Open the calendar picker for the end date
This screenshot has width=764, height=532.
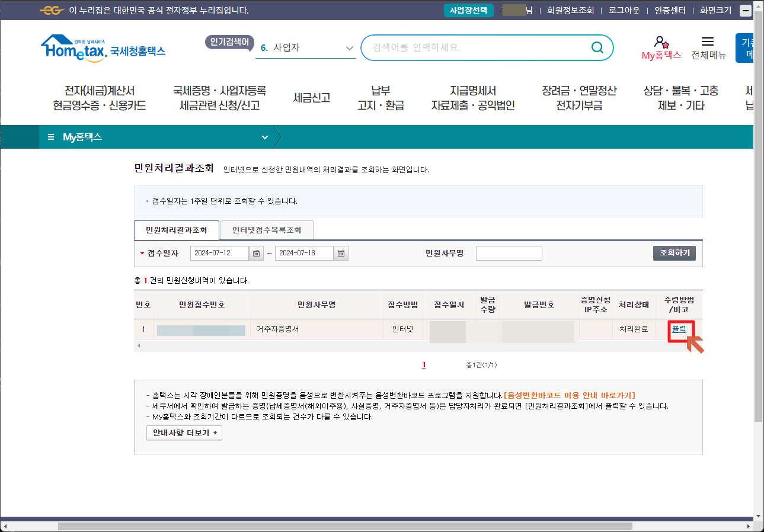point(340,253)
